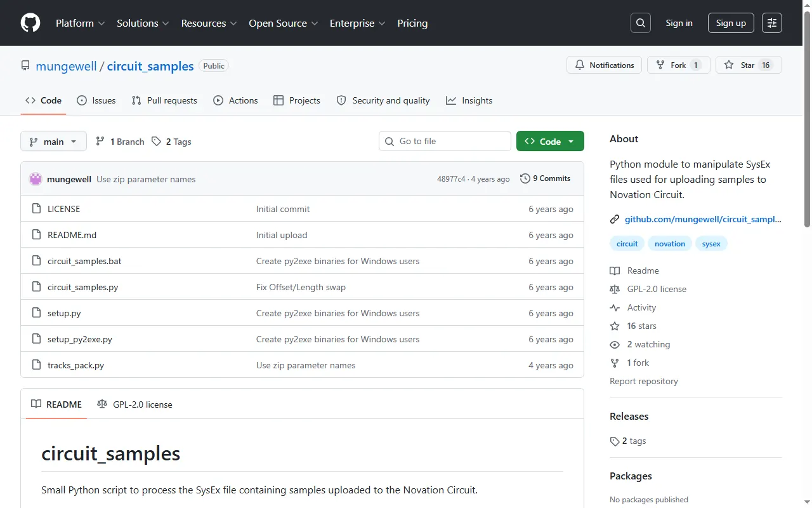
Task: Open the appearance settings icon button
Action: tap(772, 23)
